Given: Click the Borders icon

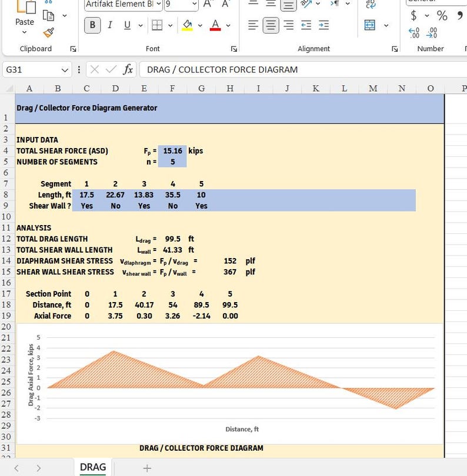Looking at the screenshot, I should coord(157,25).
